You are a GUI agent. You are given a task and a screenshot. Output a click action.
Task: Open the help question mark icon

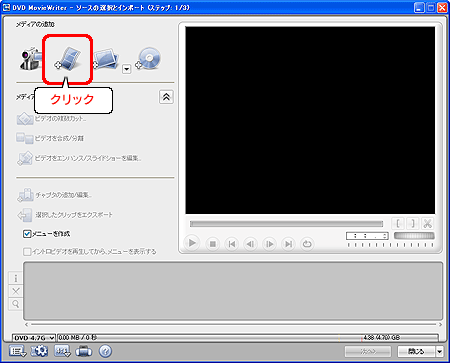(x=105, y=351)
